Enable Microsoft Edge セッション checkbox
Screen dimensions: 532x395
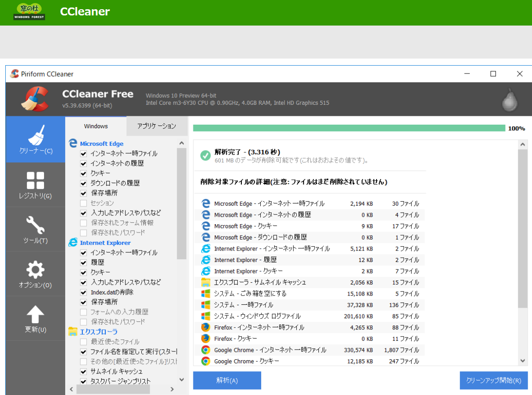(83, 203)
